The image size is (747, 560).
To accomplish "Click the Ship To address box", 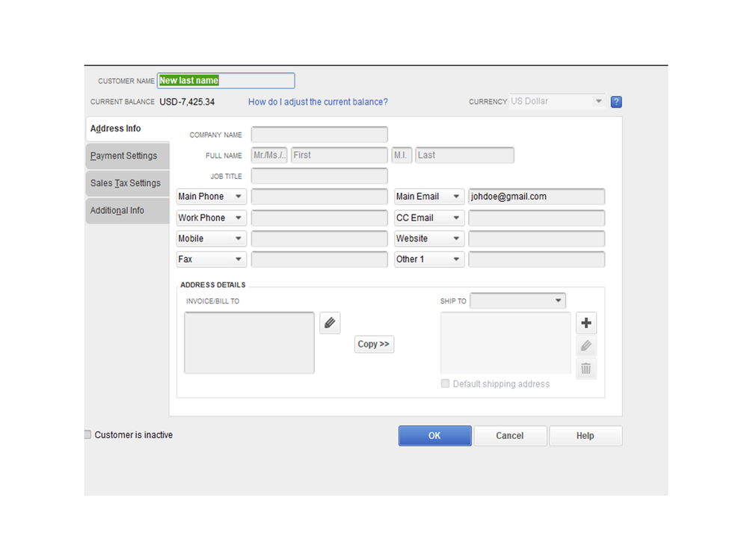I will (505, 343).
